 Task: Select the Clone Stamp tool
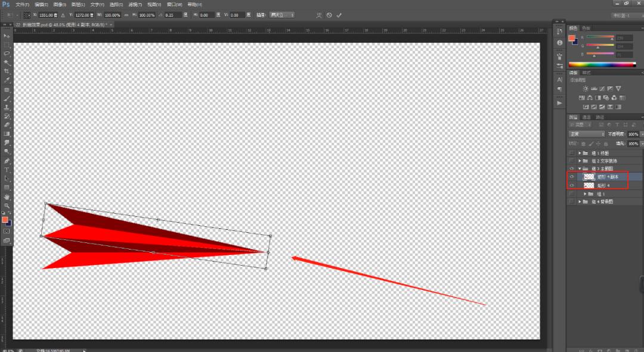pyautogui.click(x=7, y=107)
